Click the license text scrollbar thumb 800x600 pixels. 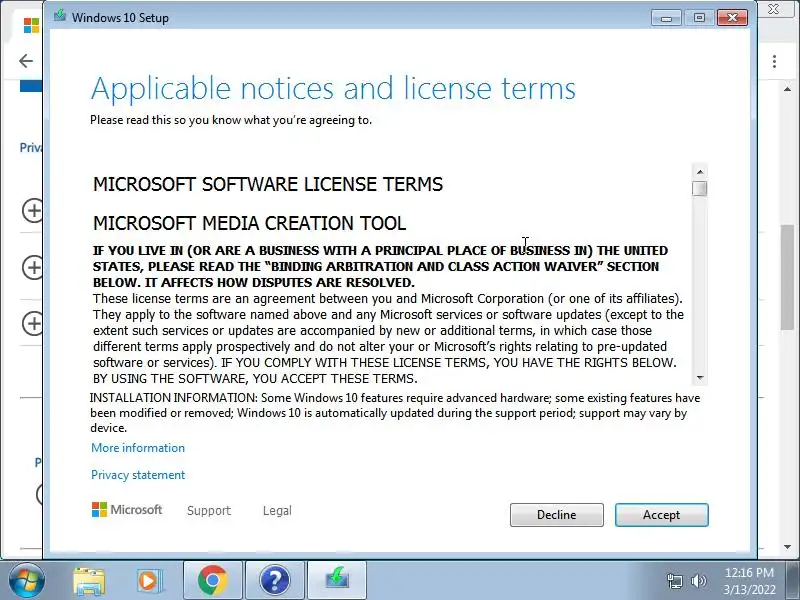click(700, 188)
